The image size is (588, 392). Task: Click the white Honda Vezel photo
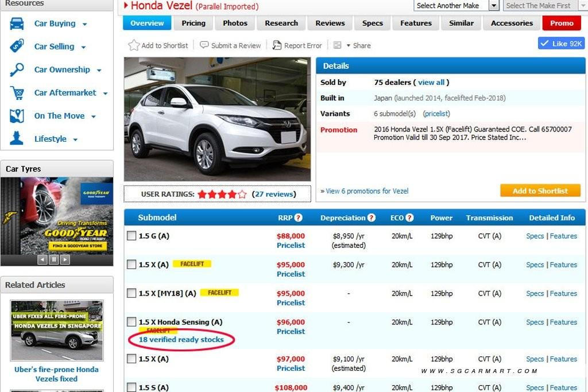tap(217, 119)
